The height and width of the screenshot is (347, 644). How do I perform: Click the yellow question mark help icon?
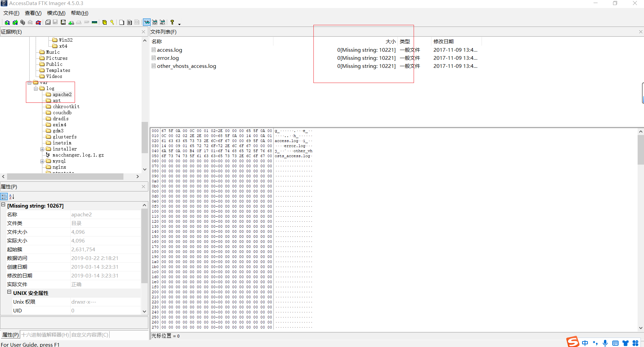(172, 22)
